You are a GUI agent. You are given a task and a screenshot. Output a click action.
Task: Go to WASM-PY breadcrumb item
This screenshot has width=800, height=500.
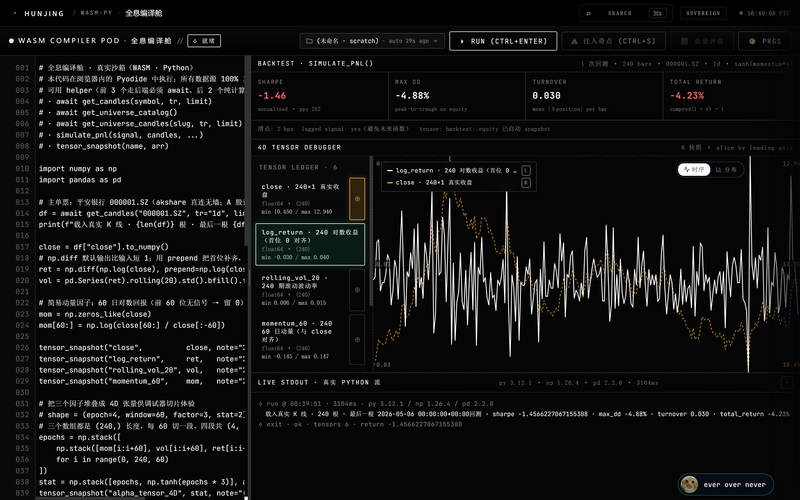pos(96,13)
